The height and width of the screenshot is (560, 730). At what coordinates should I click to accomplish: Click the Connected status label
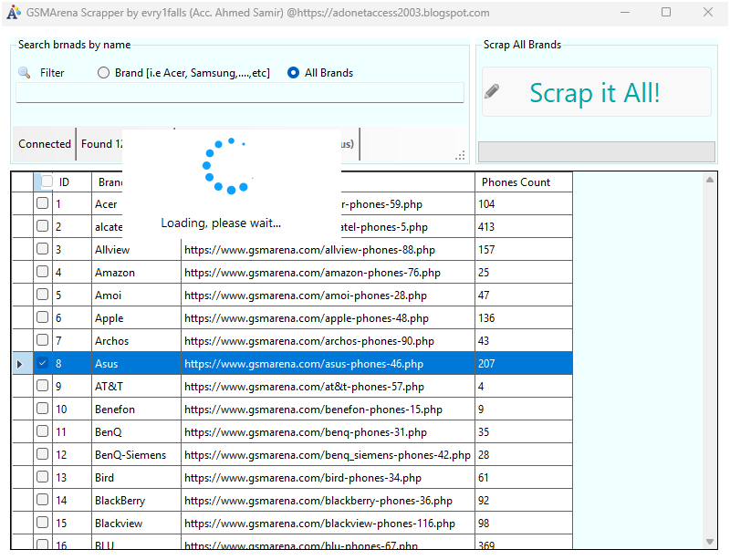[44, 144]
